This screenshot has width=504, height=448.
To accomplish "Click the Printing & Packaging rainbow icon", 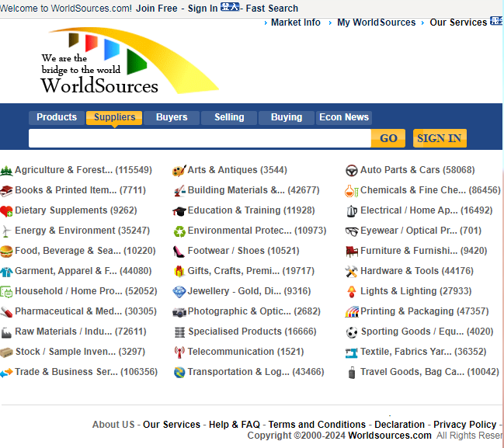I will point(352,311).
